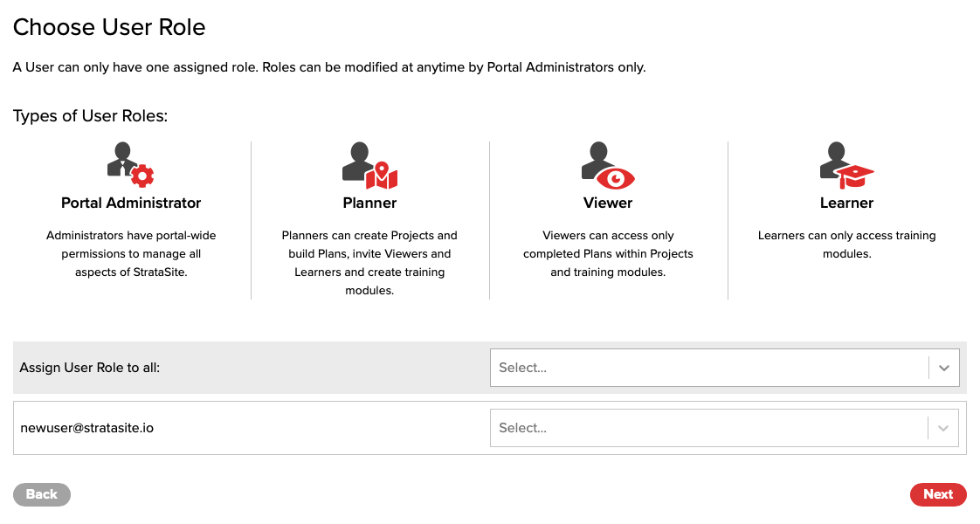Click the Administrators portal-wide permissions description

coord(131,253)
